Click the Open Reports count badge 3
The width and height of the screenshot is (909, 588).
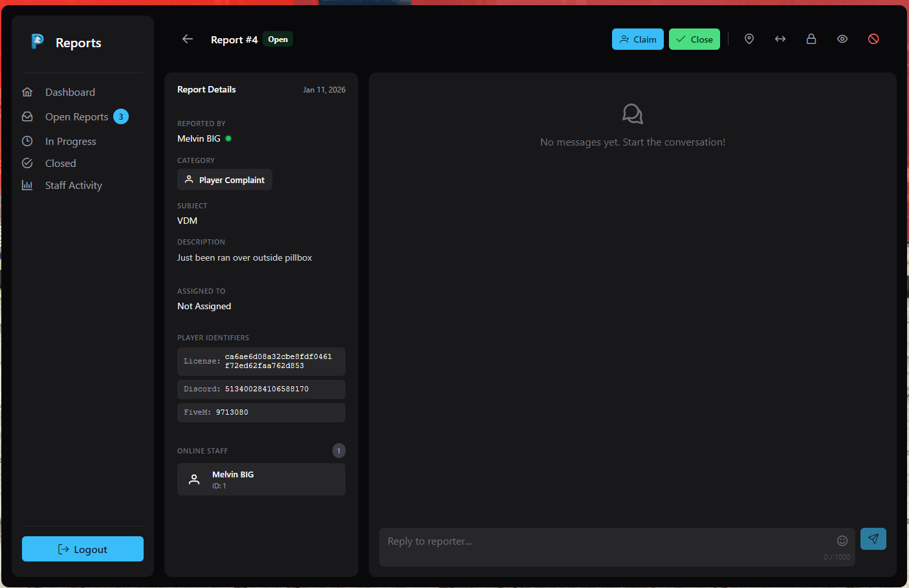coord(121,116)
